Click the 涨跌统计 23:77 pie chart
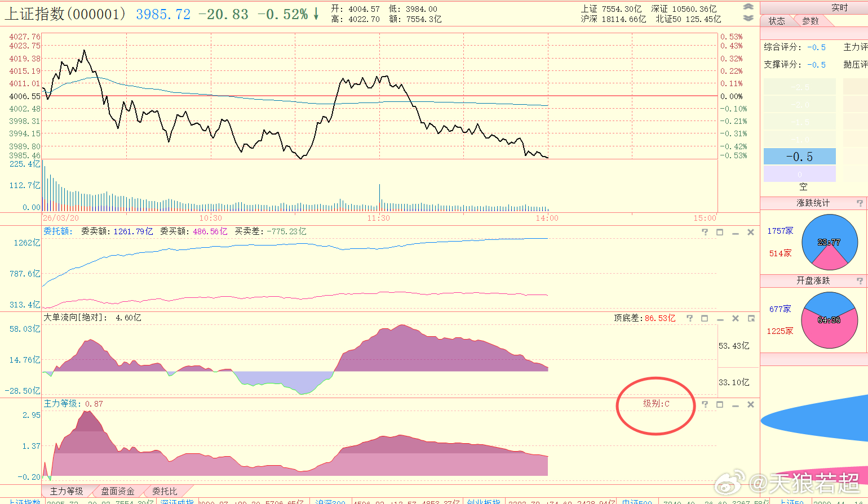Screen dimensions: 868x504 tap(829, 242)
